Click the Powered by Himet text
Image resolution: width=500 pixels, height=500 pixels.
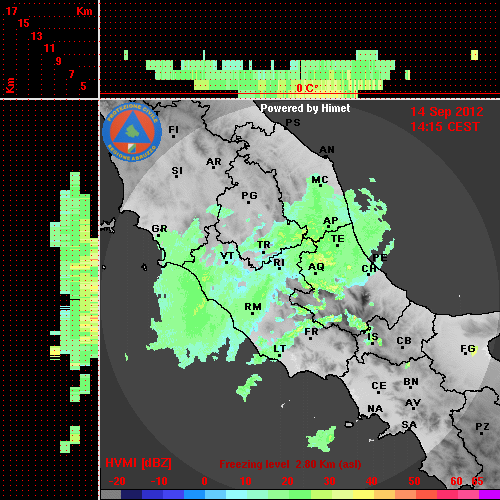(305, 108)
